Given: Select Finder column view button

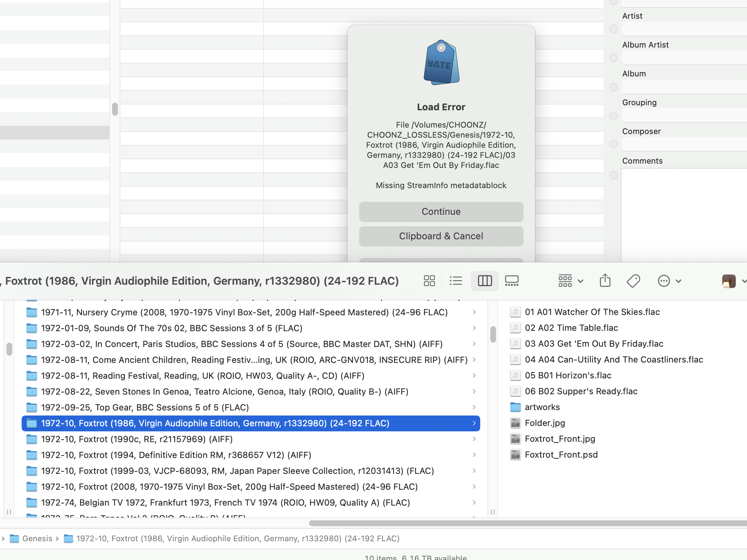Looking at the screenshot, I should pos(485,281).
